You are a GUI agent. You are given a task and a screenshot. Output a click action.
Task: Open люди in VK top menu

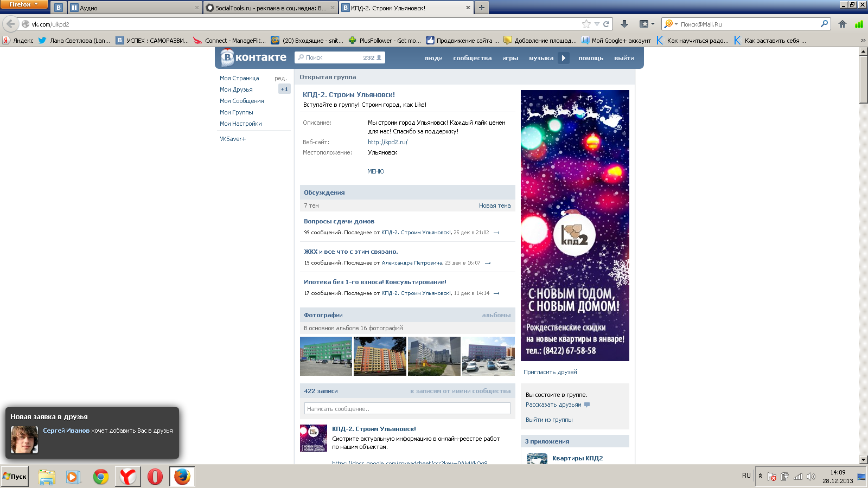(433, 58)
